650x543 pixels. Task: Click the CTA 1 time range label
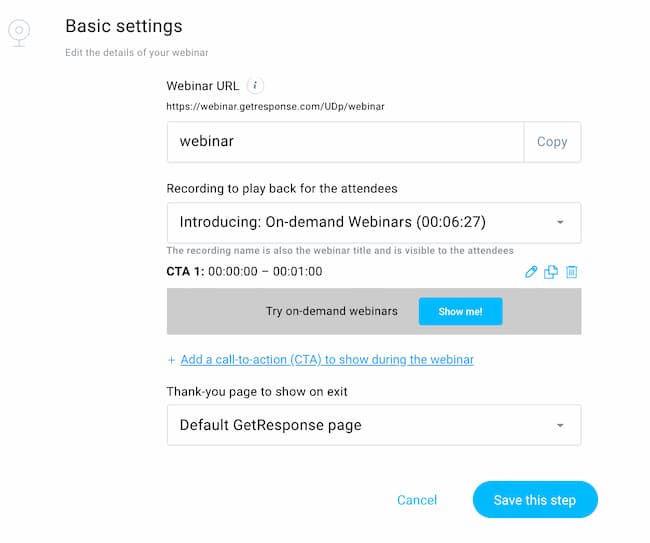265,271
